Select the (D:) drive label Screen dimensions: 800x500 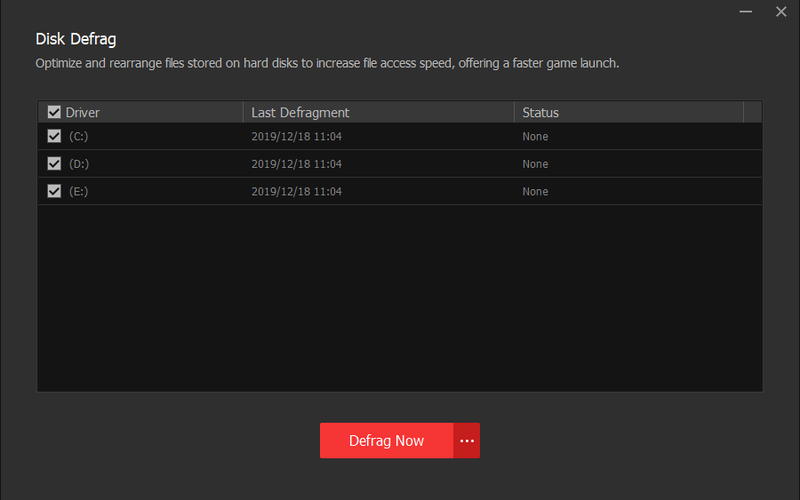79,164
